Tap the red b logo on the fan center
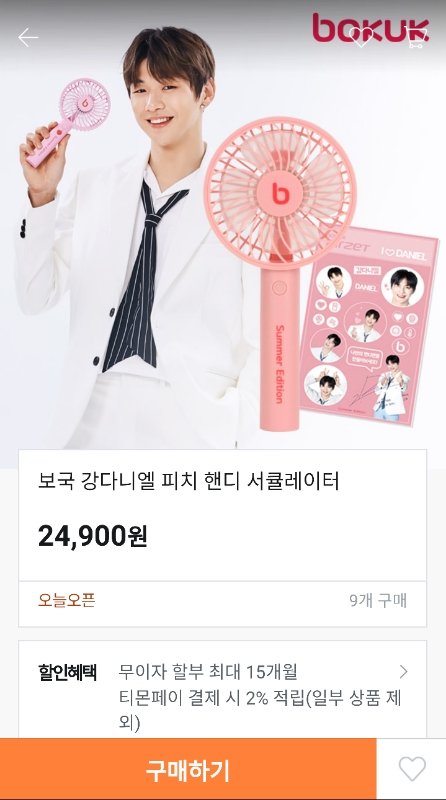 pyautogui.click(x=279, y=193)
